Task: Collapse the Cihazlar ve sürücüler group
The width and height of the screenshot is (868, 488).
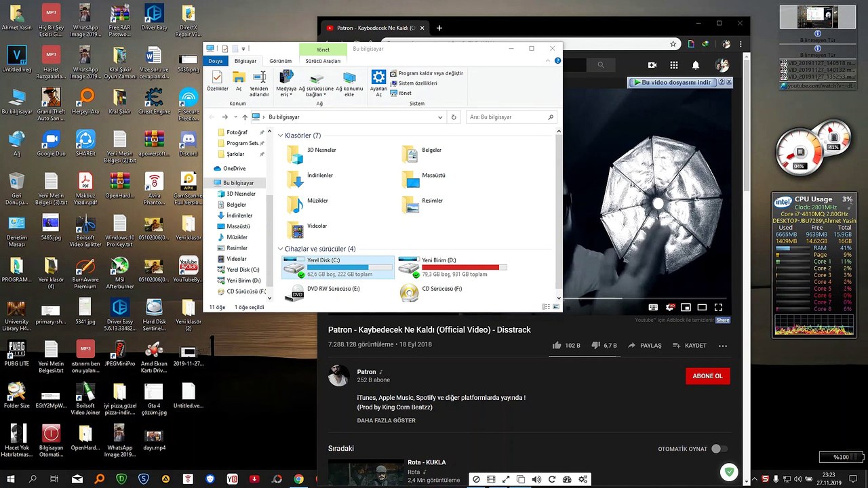Action: pos(281,249)
